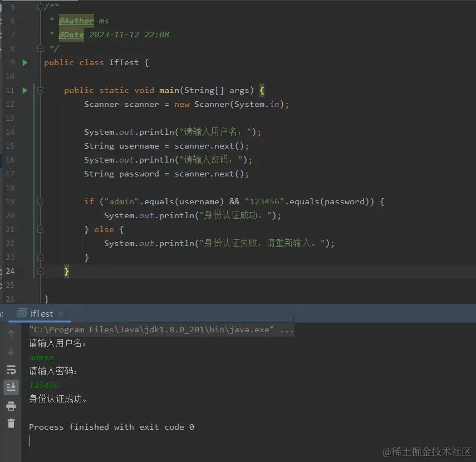476x462 pixels.
Task: Click the '请输入密码:' console output line
Action: [53, 371]
